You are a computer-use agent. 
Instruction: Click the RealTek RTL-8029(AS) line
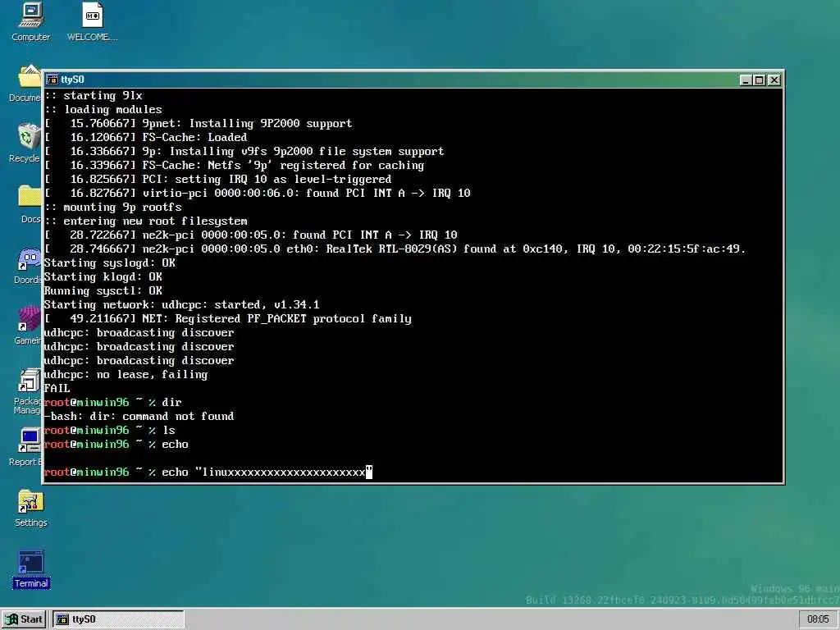[x=395, y=249]
